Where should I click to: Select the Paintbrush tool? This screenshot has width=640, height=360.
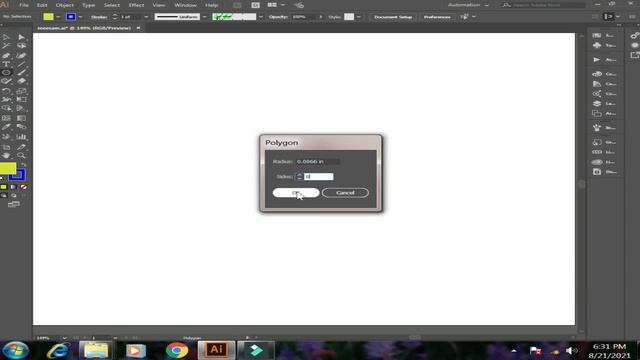[21, 73]
